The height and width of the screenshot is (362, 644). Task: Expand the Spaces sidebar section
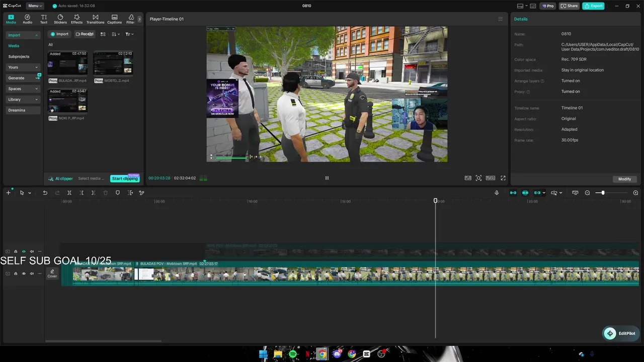[23, 89]
